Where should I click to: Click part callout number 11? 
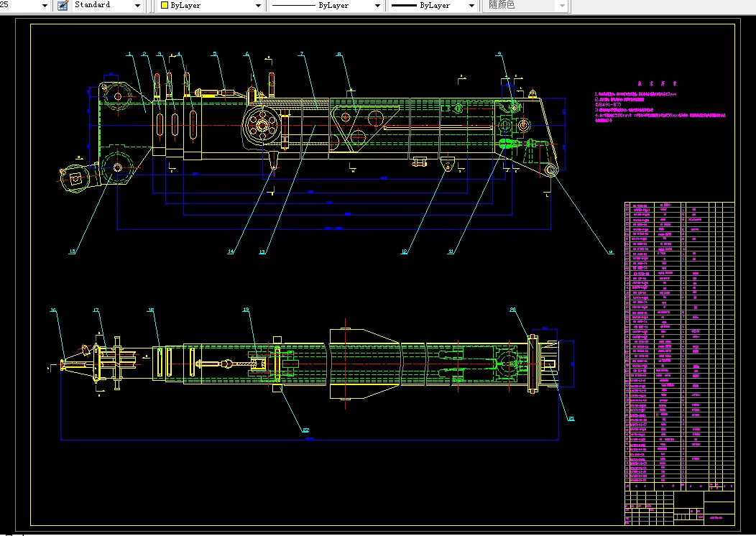click(451, 251)
